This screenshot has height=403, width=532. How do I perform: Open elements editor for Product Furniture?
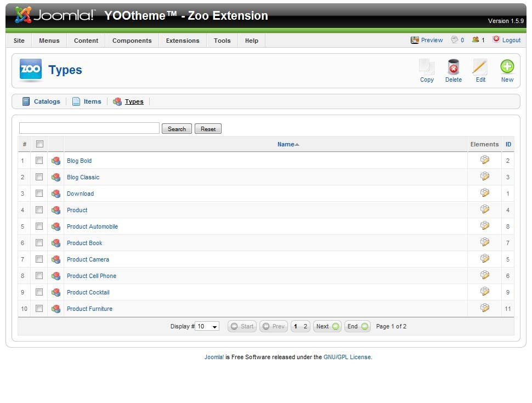tap(484, 308)
